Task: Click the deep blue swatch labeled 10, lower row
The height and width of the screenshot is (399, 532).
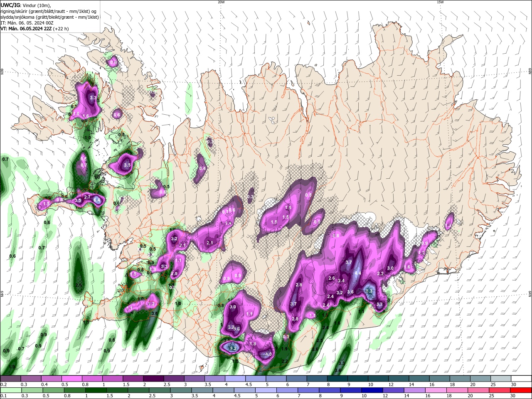Action: coord(372,390)
